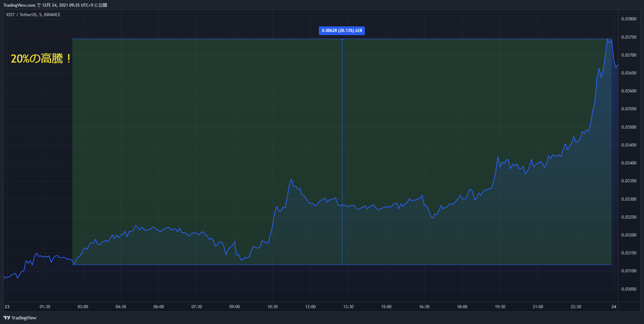The width and height of the screenshot is (644, 324).
Task: Click the 24 date label on time axis
Action: pyautogui.click(x=614, y=307)
